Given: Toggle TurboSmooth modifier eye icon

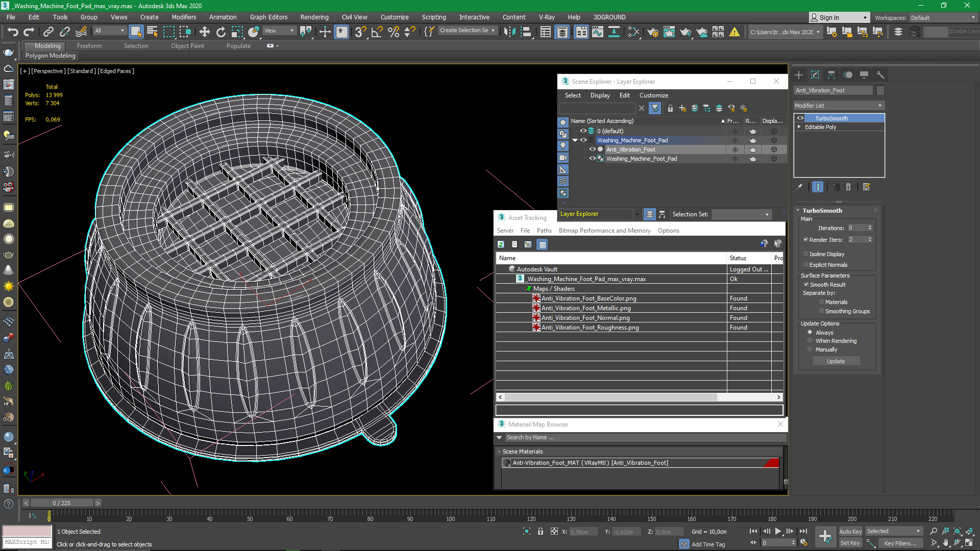Looking at the screenshot, I should (x=800, y=118).
